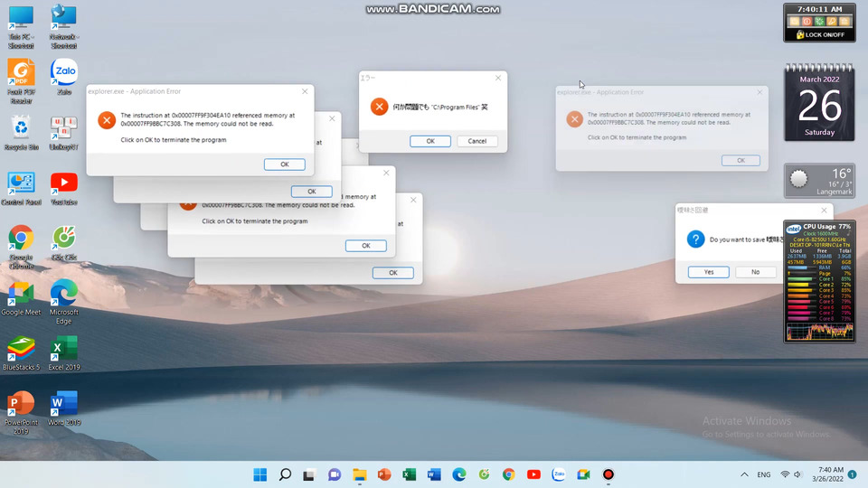The image size is (868, 488).
Task: Open PowerPoint 2019 desktop shortcut
Action: [21, 412]
